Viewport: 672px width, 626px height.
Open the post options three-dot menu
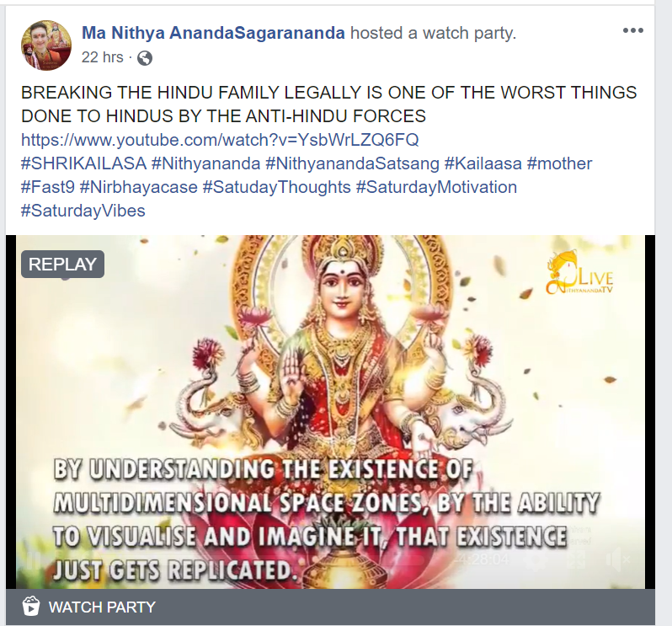633,30
